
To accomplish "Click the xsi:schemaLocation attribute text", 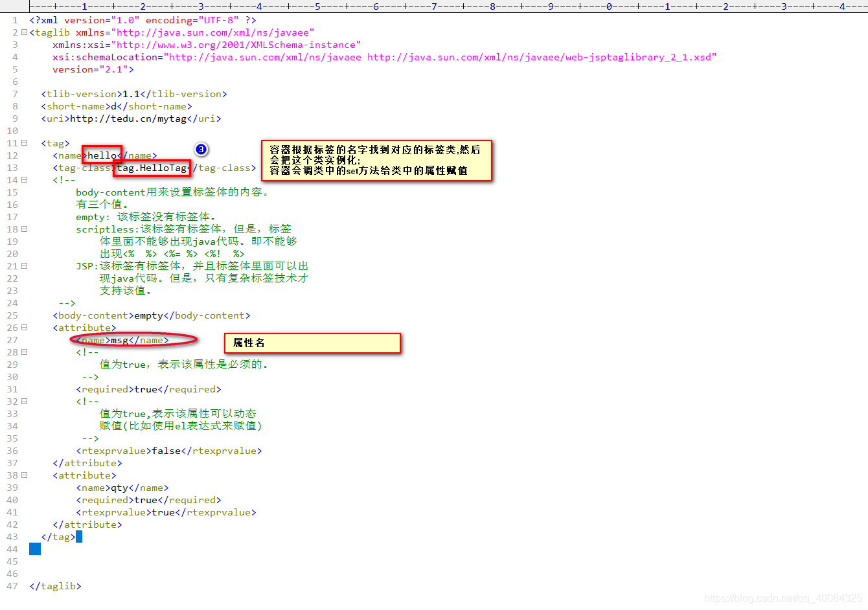I will click(385, 57).
